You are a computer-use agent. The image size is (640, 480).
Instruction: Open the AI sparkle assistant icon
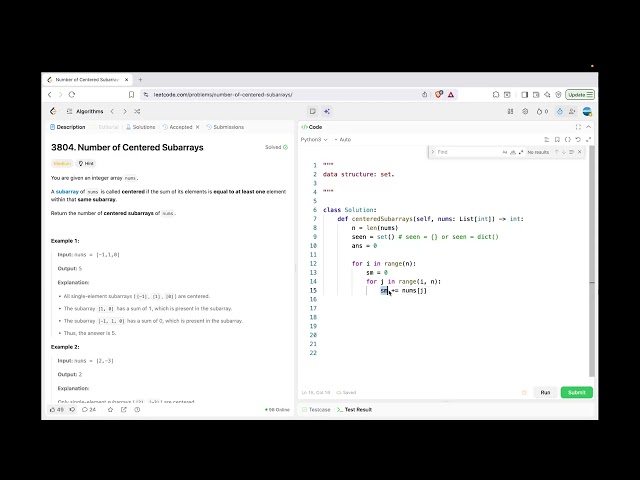327,111
